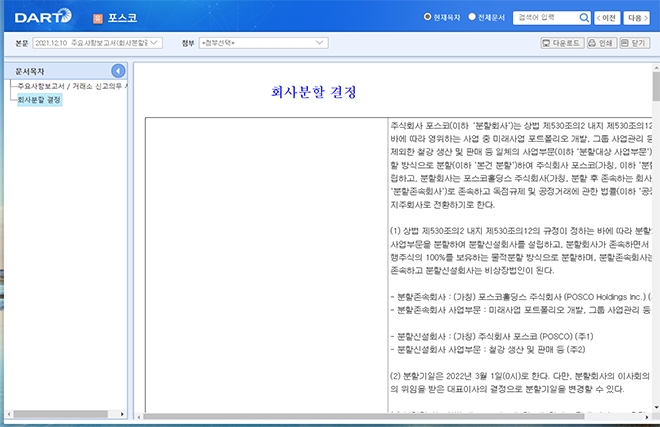Click the 포스코 company name in header
The image size is (660, 427).
tap(126, 18)
